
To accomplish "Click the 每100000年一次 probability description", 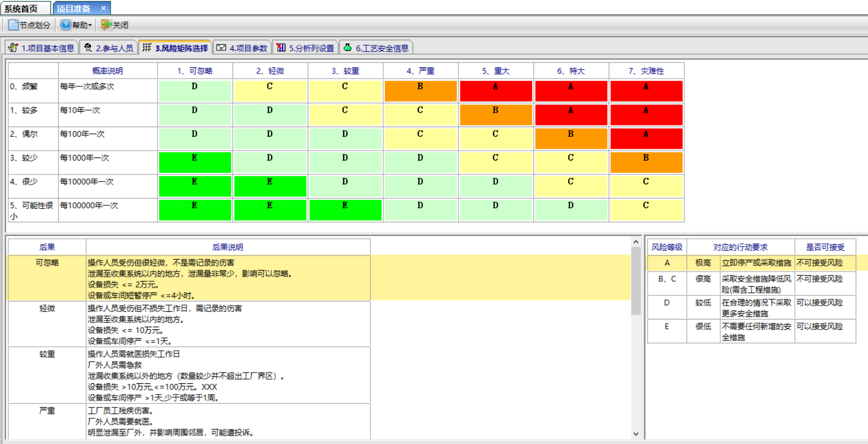I will click(x=108, y=210).
